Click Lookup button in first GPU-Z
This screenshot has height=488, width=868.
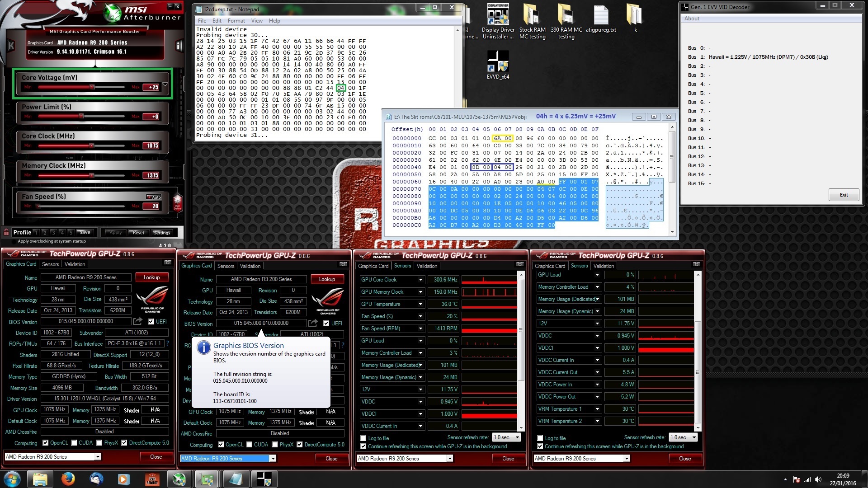[151, 277]
